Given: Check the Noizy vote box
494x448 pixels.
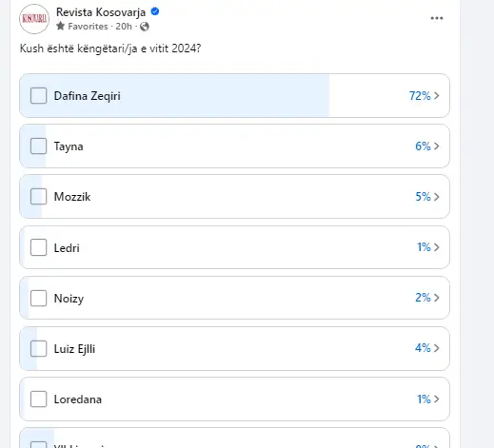Looking at the screenshot, I should click(38, 298).
